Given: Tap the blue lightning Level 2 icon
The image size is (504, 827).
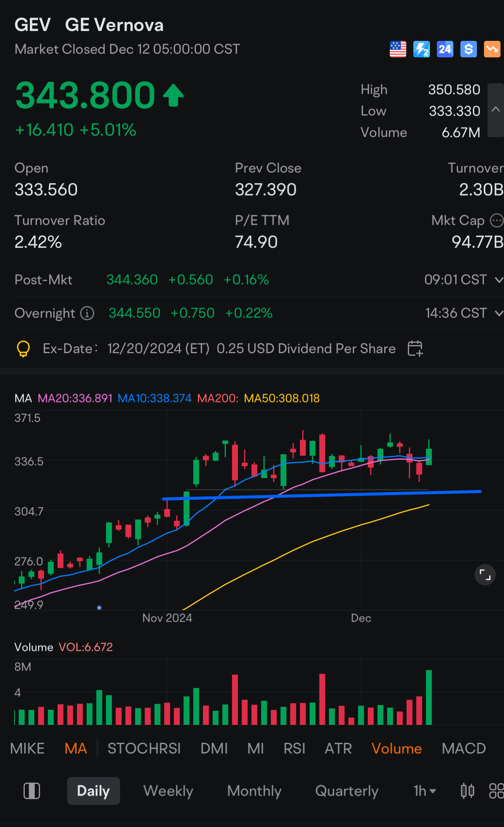Looking at the screenshot, I should coord(421,49).
